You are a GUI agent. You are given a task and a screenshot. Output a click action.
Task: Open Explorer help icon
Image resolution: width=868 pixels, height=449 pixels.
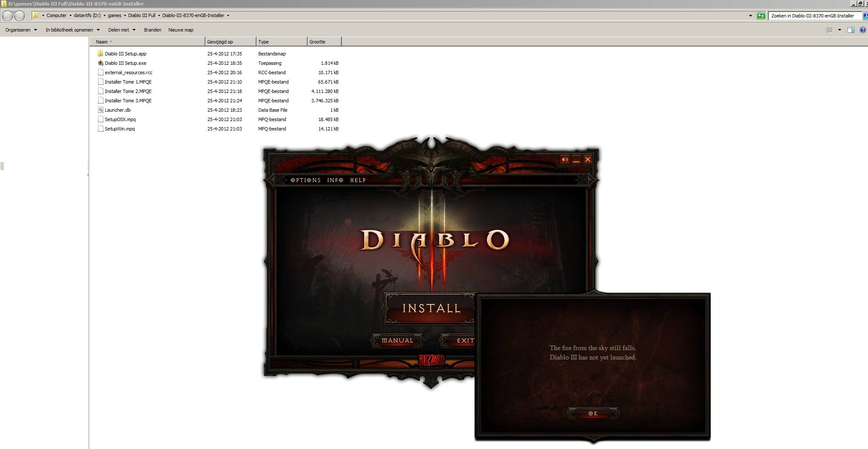tap(863, 30)
